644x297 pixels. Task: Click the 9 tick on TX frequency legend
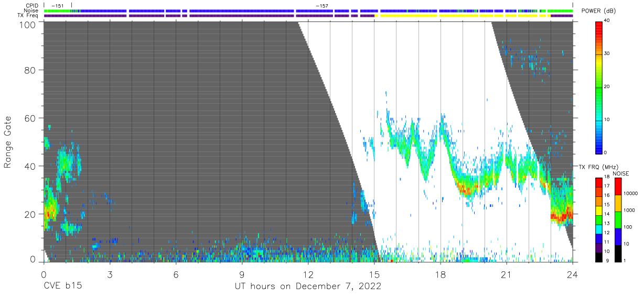[606, 260]
